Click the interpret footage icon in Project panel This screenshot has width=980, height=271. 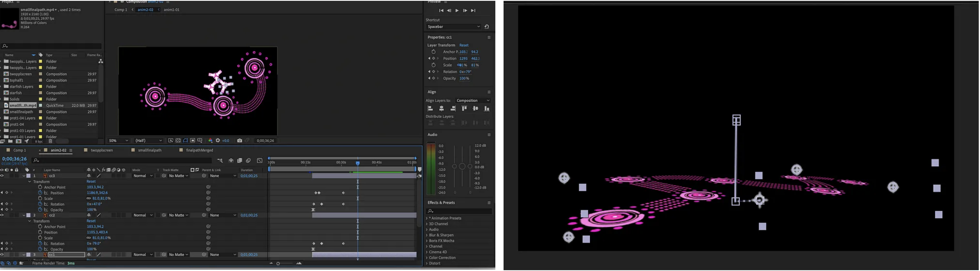tap(2, 141)
